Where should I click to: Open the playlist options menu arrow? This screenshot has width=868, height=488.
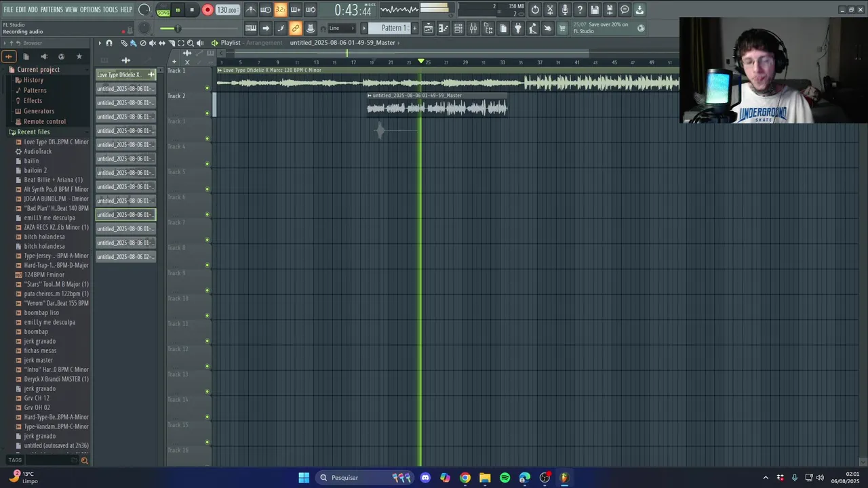(99, 43)
